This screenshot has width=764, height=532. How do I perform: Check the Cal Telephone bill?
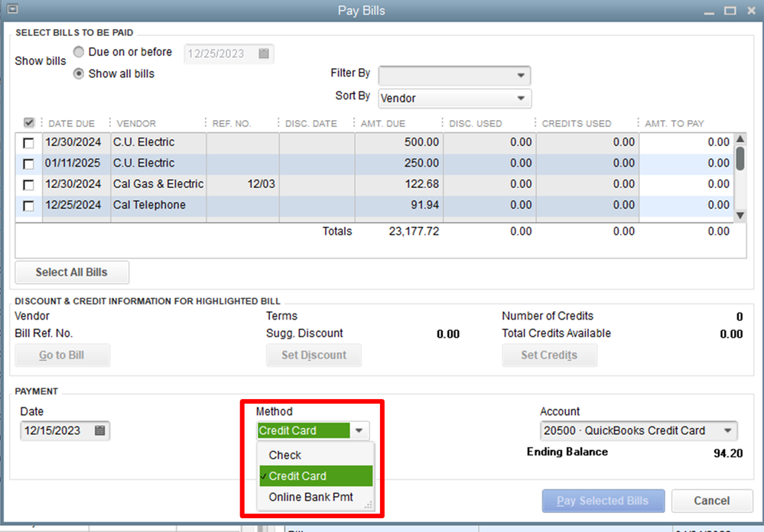tap(29, 206)
